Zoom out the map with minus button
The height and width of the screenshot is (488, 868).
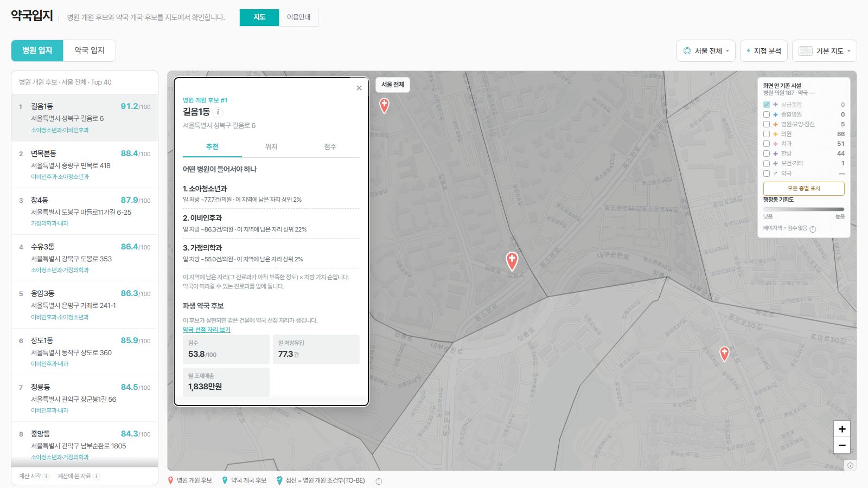pos(842,445)
